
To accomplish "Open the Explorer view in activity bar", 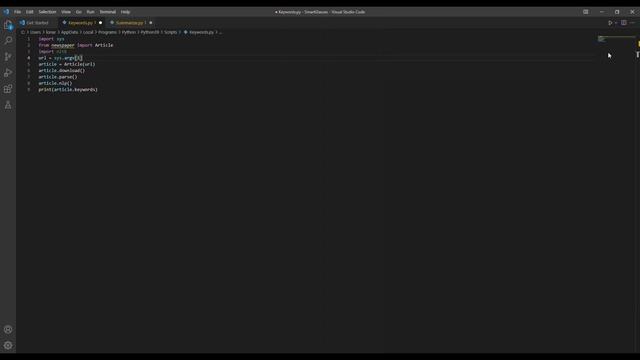I will click(8, 25).
